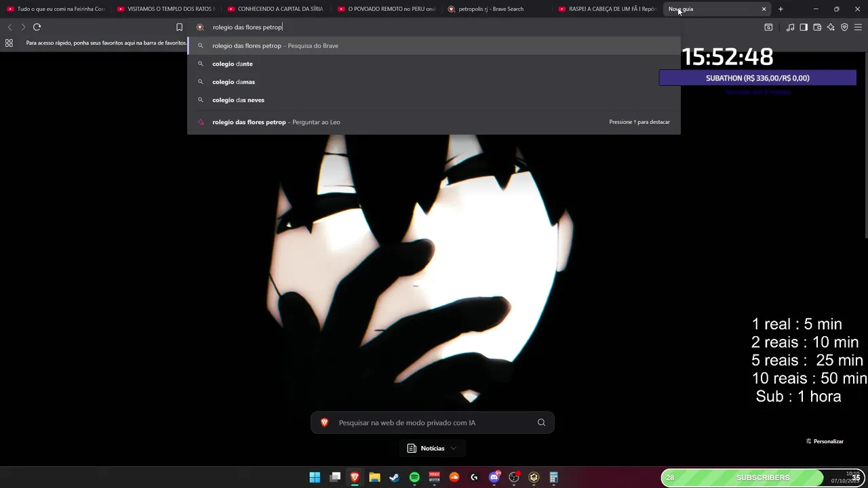Switch to 'VISITAMOS O TEMPLO DOS RATOS' tab
Image resolution: width=868 pixels, height=488 pixels.
[165, 9]
